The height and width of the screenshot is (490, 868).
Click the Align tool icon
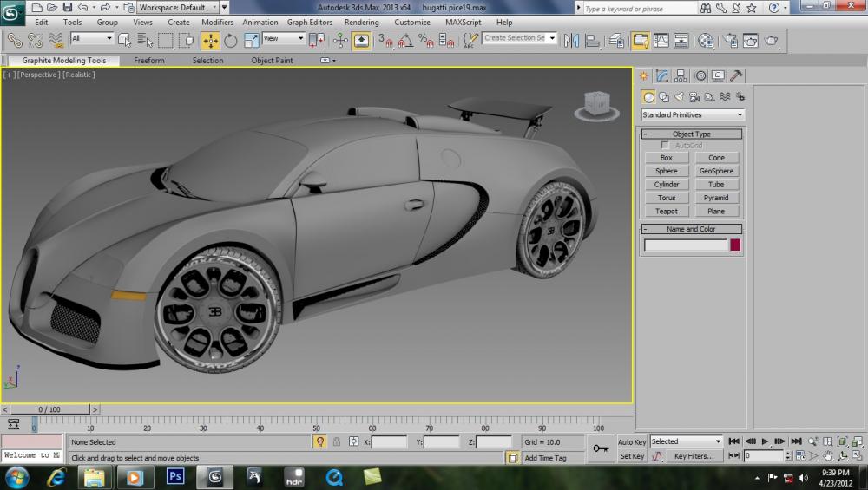592,41
